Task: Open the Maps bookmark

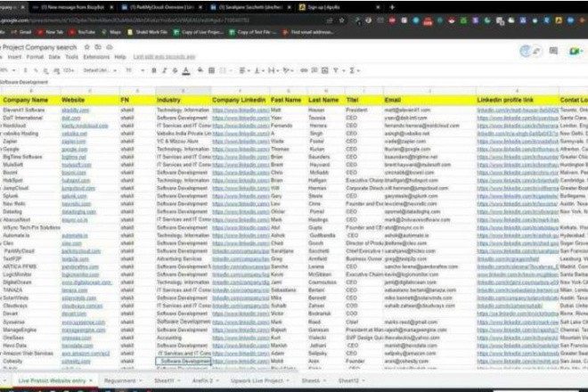Action: coord(111,32)
